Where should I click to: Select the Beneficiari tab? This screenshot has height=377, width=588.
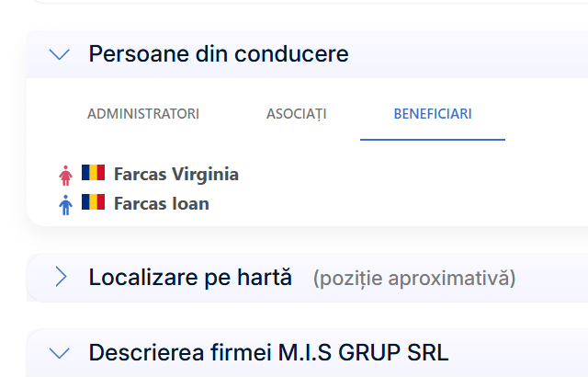tap(433, 114)
